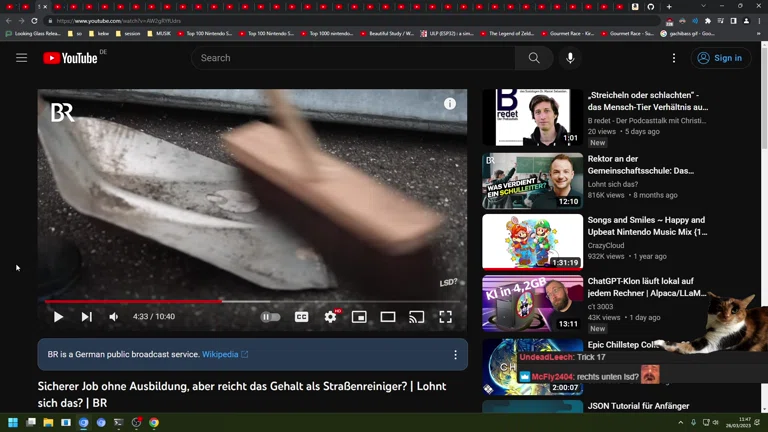Open the terminal from taskbar

119,422
